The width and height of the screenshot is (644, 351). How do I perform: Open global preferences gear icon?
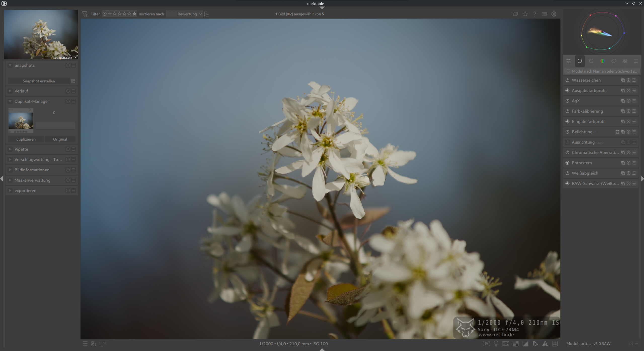[x=554, y=14]
